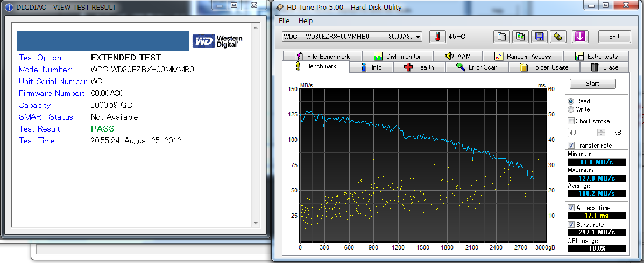Open the File menu in HD Tune

click(284, 21)
